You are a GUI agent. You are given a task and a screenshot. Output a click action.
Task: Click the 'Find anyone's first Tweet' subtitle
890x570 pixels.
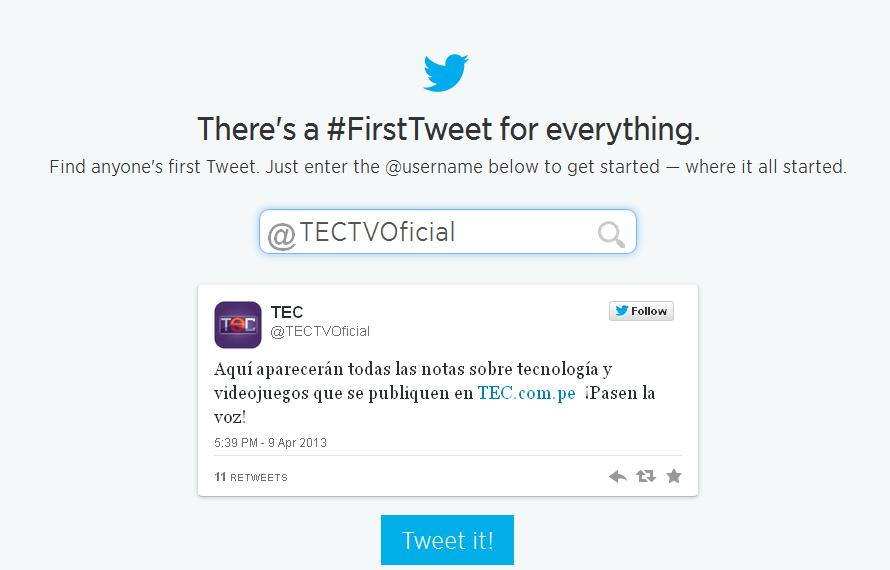448,167
